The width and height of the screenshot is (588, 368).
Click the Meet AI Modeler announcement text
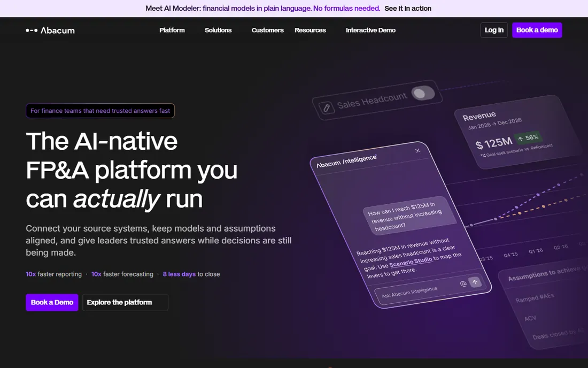(x=262, y=8)
